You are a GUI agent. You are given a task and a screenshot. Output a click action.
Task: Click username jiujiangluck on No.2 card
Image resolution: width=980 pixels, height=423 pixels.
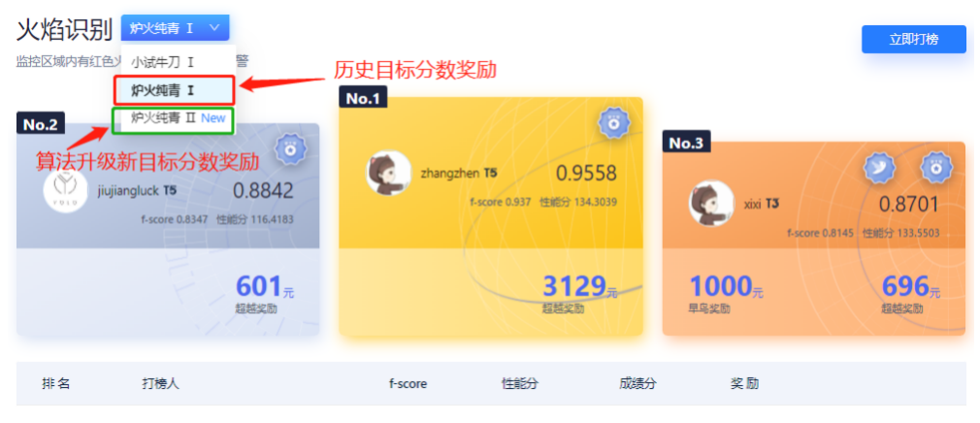click(x=128, y=190)
